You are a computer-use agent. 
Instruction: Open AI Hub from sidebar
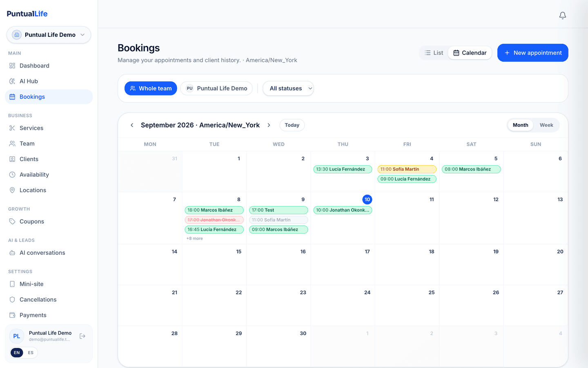pos(49,81)
